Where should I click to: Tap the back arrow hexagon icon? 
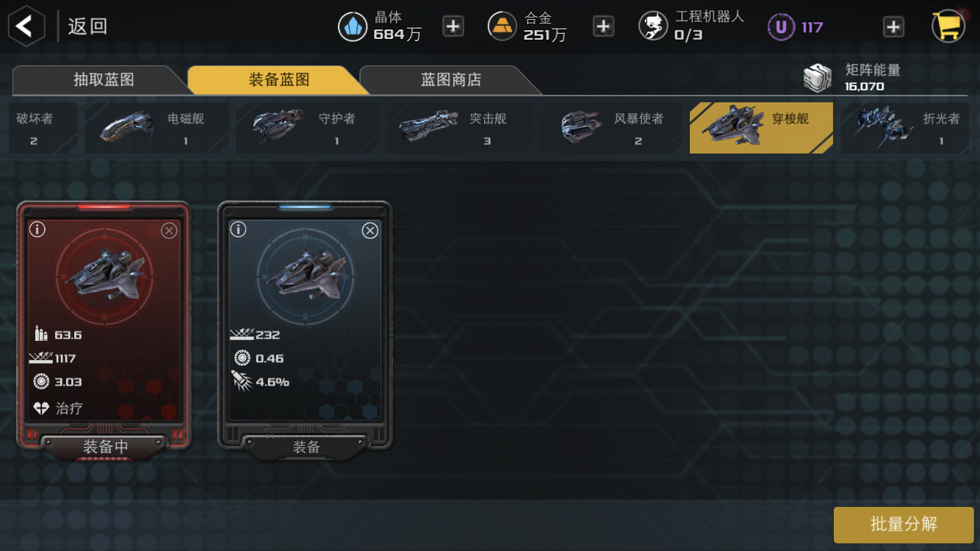click(26, 26)
